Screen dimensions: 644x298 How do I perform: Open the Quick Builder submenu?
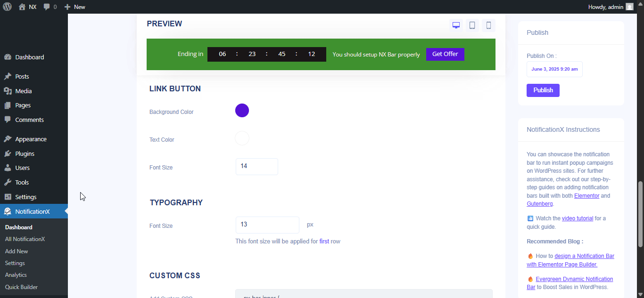pos(22,287)
